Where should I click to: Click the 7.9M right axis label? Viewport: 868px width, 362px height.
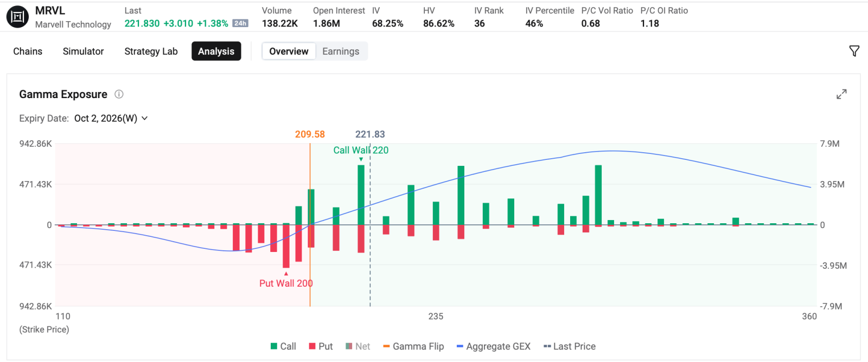(x=829, y=144)
